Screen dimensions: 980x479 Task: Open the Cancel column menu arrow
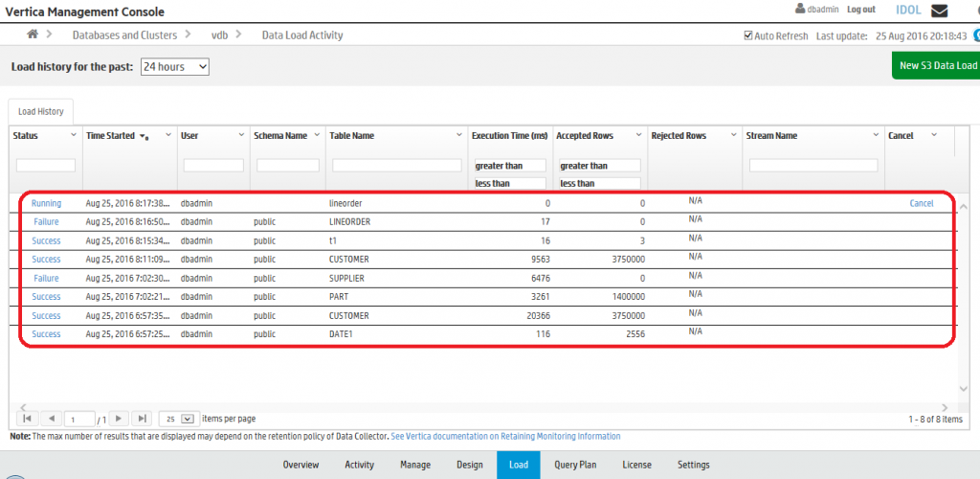(x=934, y=135)
